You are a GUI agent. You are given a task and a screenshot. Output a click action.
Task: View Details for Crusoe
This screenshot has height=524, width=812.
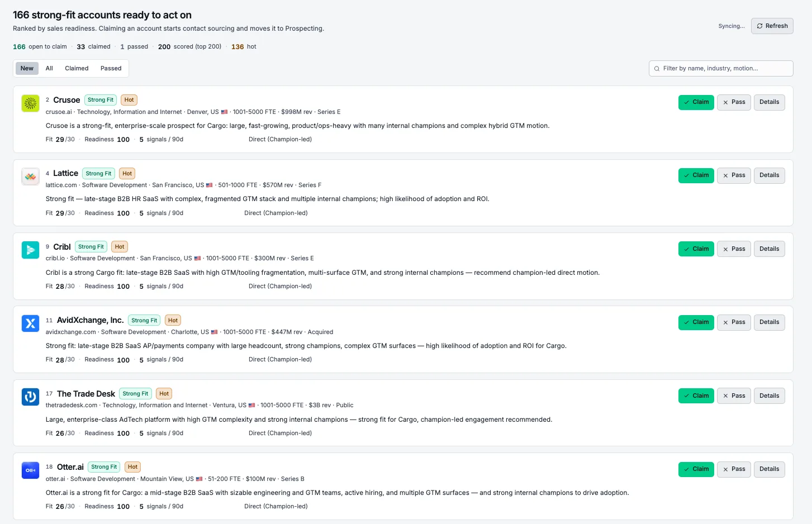pyautogui.click(x=769, y=102)
